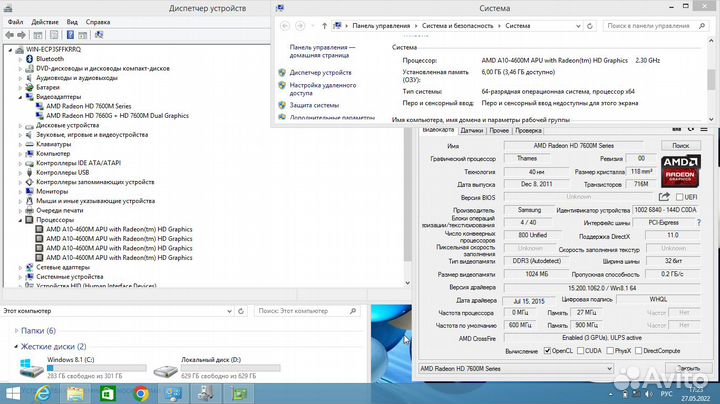
Task: Click the Device Manager vertical scrollbar down arrow
Action: tap(407, 283)
